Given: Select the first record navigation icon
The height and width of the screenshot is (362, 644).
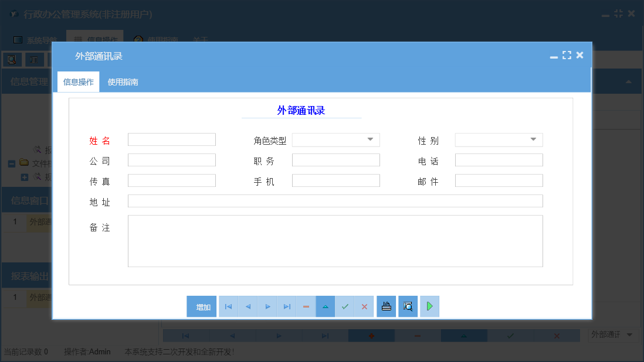Looking at the screenshot, I should click(x=228, y=306).
